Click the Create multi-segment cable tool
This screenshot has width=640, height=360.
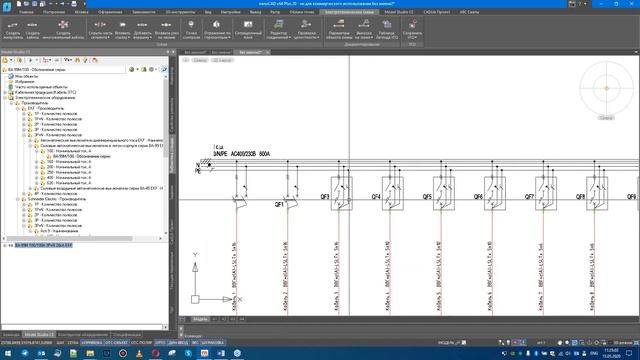tap(63, 29)
